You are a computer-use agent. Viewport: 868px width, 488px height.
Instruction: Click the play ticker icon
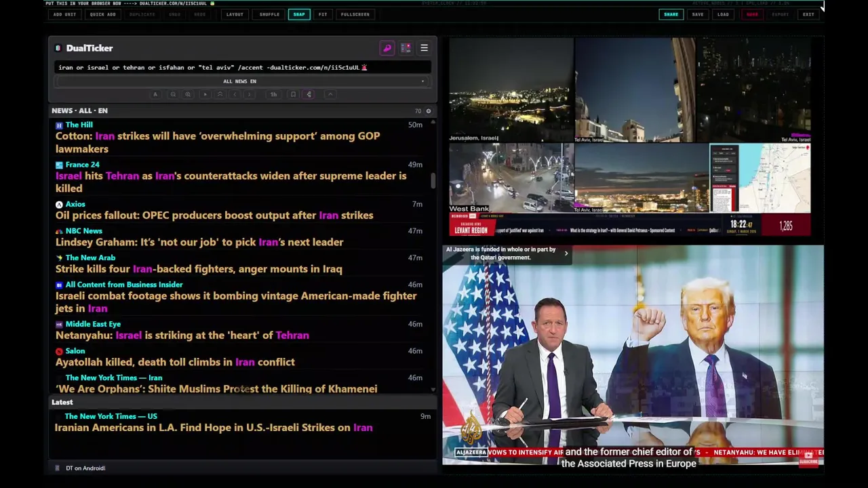(x=205, y=94)
